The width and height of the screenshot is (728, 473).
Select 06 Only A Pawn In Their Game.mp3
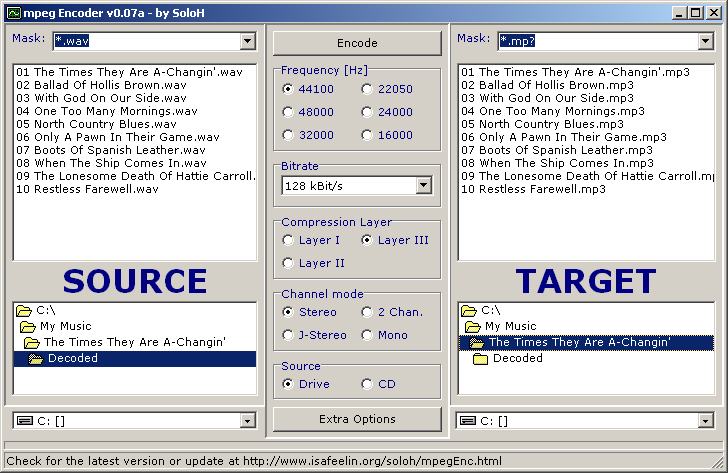pos(564,137)
